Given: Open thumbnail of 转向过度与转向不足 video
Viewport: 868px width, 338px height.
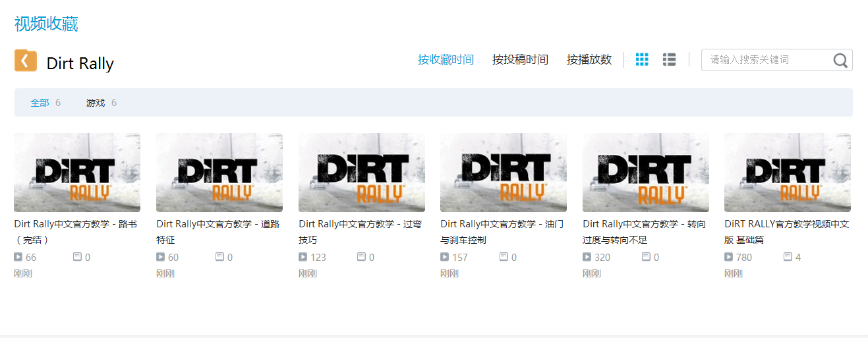Looking at the screenshot, I should pyautogui.click(x=646, y=173).
